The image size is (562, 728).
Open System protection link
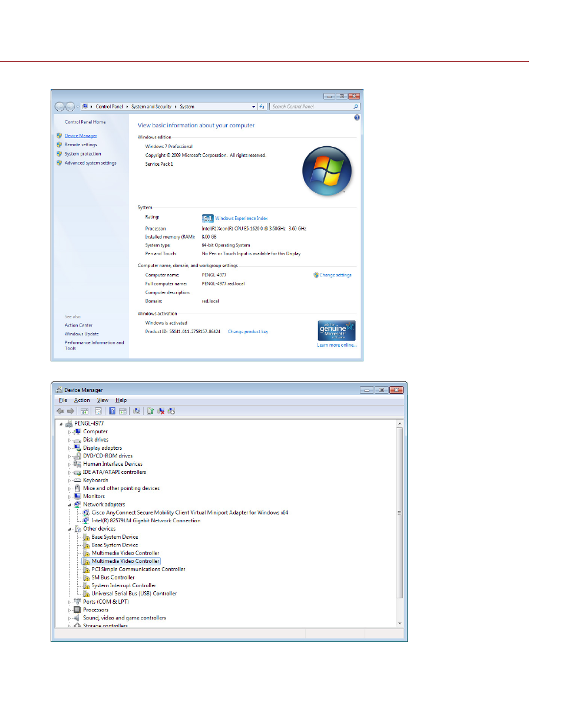tap(83, 154)
